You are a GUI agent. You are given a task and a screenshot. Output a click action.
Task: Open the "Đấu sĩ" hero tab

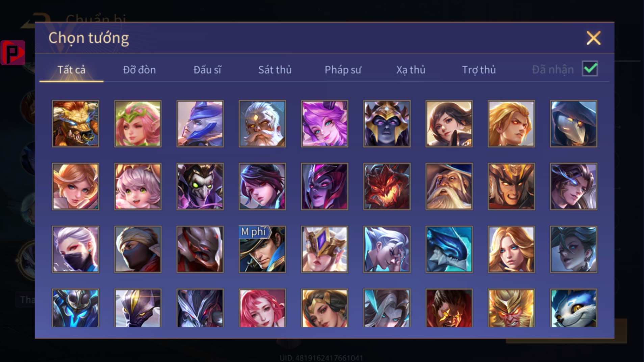[207, 70]
